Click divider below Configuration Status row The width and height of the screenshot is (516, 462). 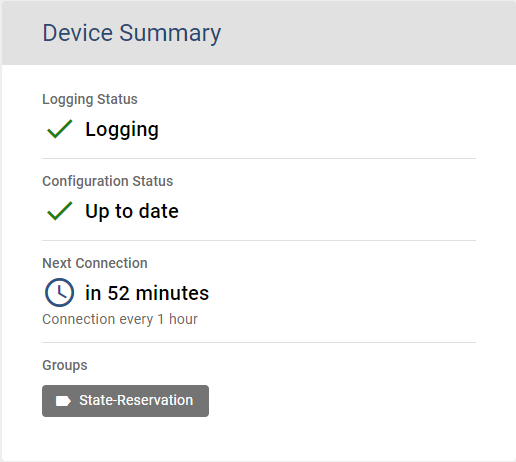(259, 240)
